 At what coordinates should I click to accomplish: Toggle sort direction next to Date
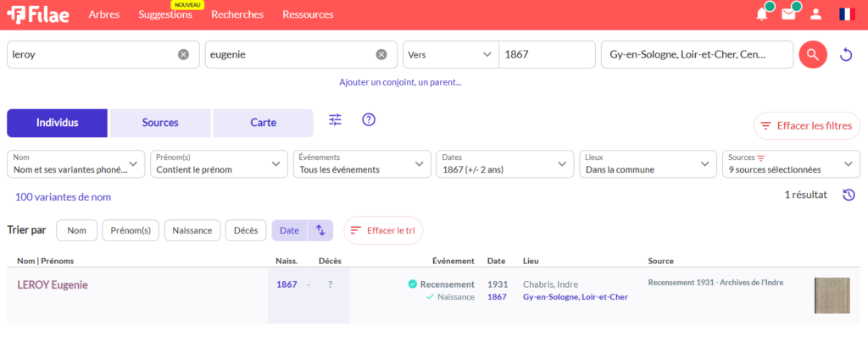tap(320, 230)
